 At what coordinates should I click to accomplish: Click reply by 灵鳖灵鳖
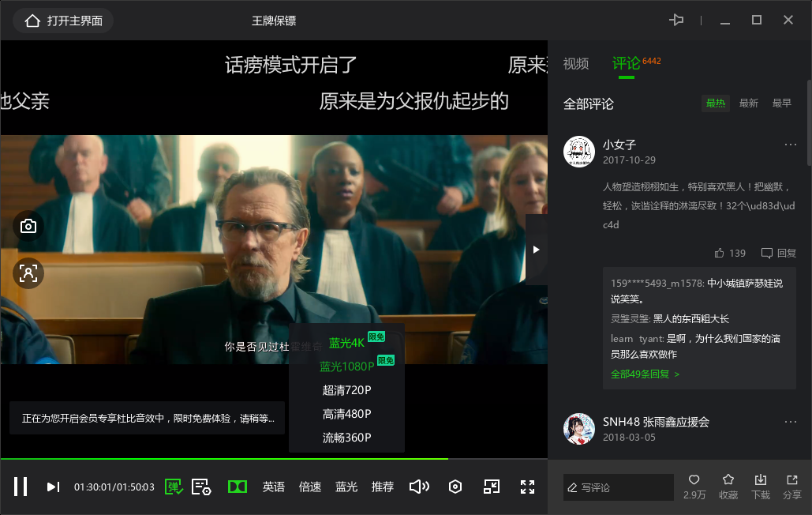(670, 318)
